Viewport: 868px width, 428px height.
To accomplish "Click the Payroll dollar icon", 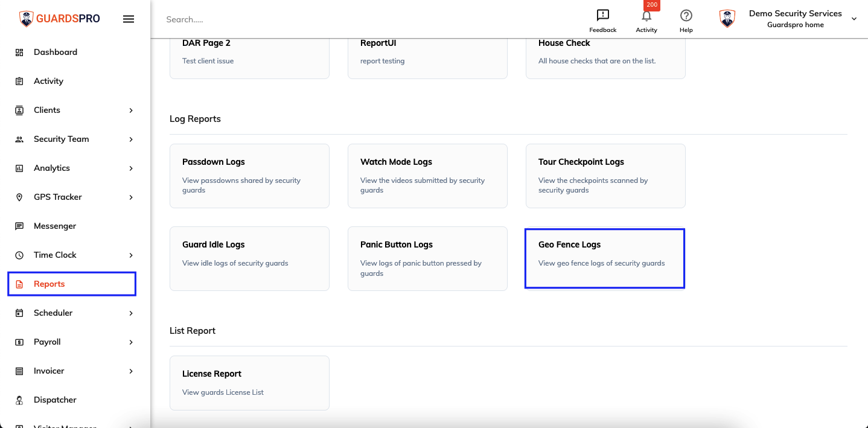I will tap(19, 342).
